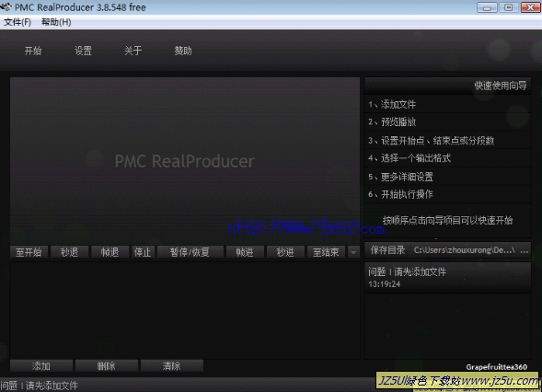The image size is (542, 392).
Task: Advance one second with 秒进
Action: tap(285, 252)
